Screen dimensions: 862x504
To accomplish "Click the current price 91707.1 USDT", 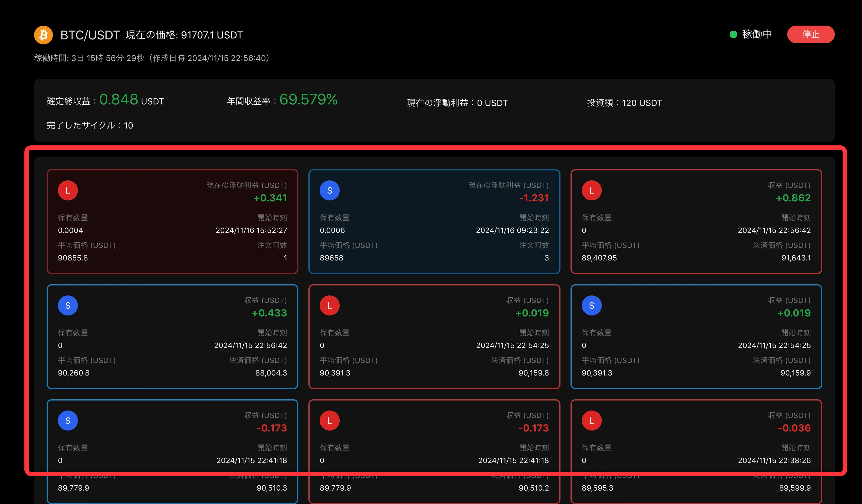I will (x=212, y=35).
